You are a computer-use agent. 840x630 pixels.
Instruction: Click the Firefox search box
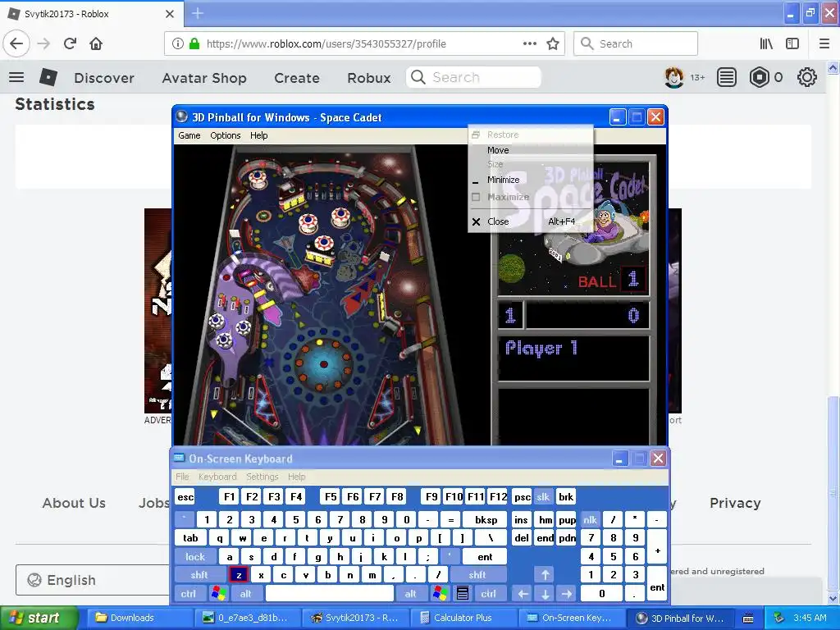636,43
